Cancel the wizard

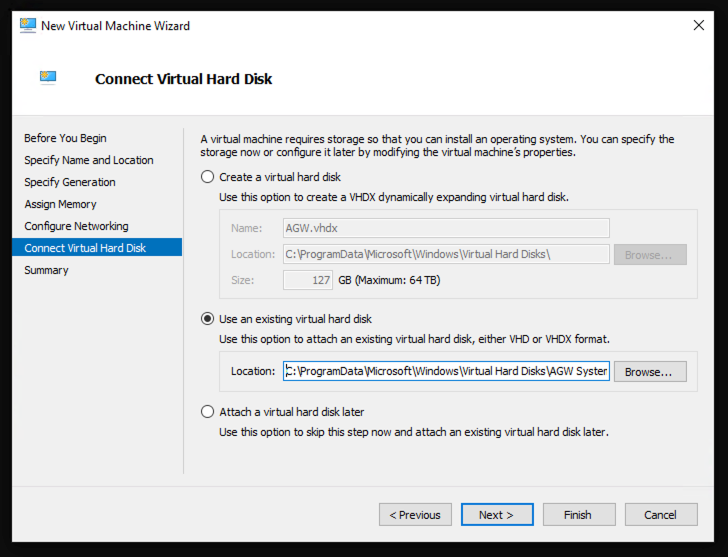pyautogui.click(x=661, y=515)
